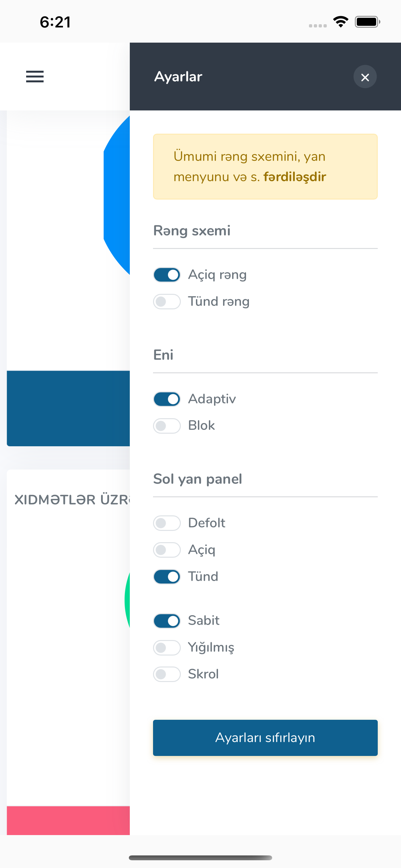Viewport: 401px width, 868px height.
Task: Disable the Açiq rəng toggle
Action: click(x=167, y=275)
